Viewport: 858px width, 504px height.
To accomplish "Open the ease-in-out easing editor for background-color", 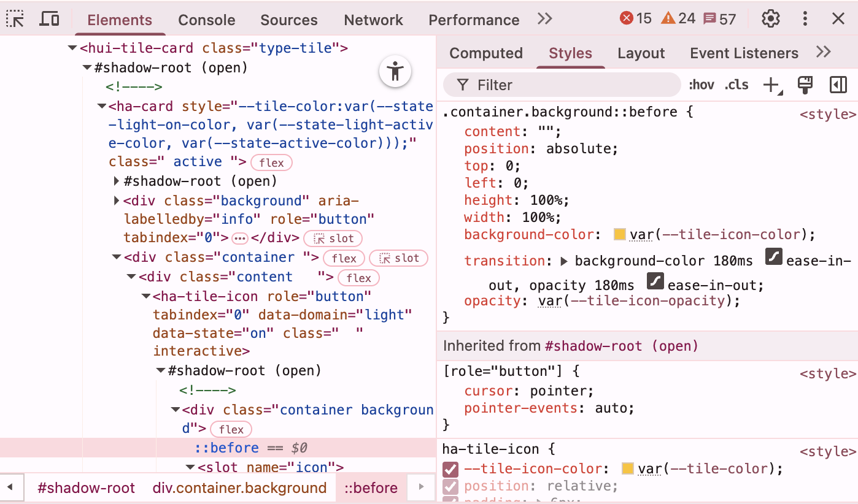I will point(774,258).
